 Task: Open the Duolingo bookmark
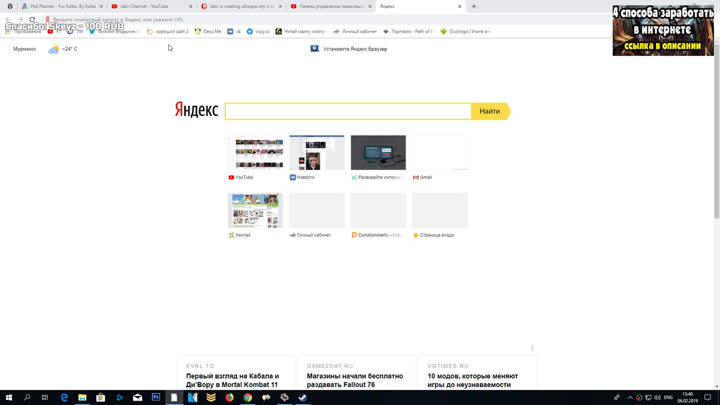coord(466,31)
